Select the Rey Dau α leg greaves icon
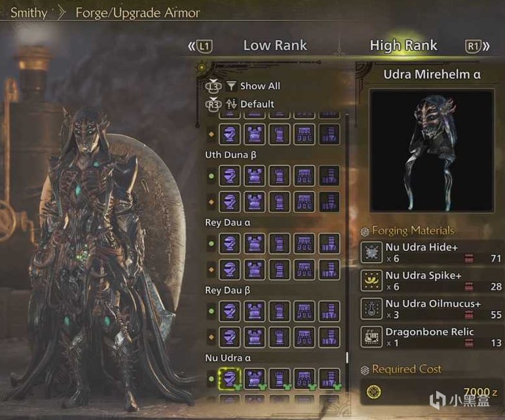505x420 pixels. pyautogui.click(x=329, y=244)
